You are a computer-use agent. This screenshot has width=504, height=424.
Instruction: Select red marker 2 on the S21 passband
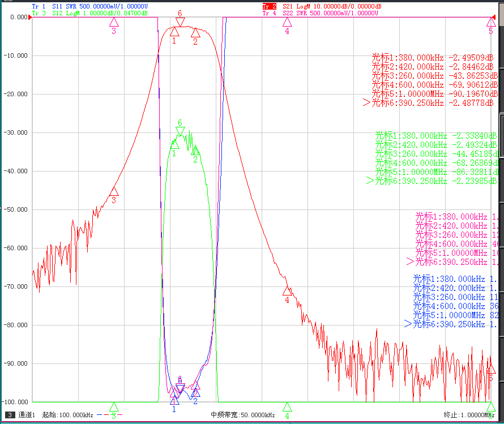[x=195, y=37]
